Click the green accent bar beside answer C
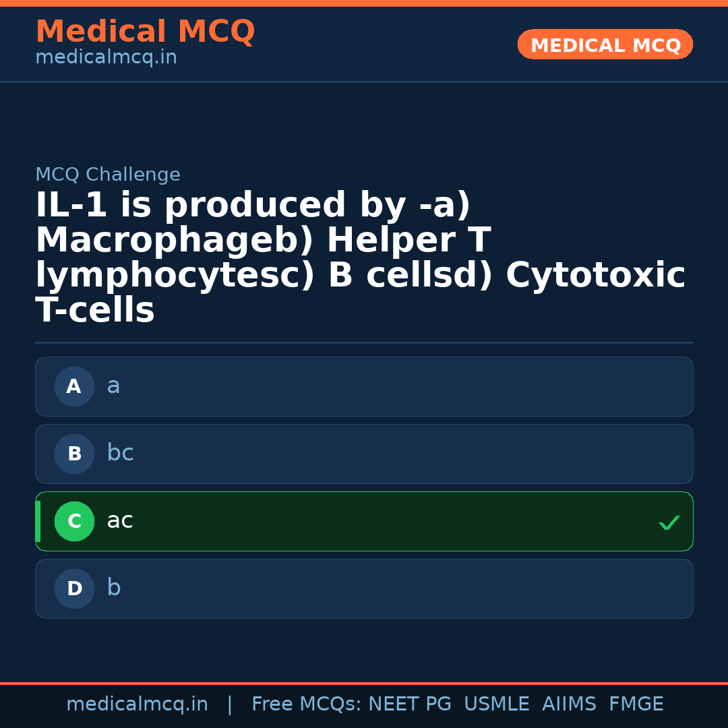 tap(37, 521)
